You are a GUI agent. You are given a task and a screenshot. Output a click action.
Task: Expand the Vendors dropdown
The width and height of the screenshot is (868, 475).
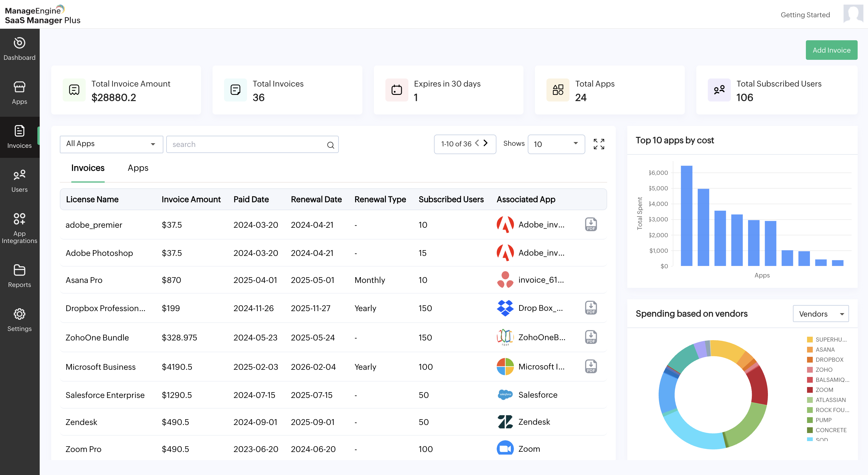click(821, 314)
